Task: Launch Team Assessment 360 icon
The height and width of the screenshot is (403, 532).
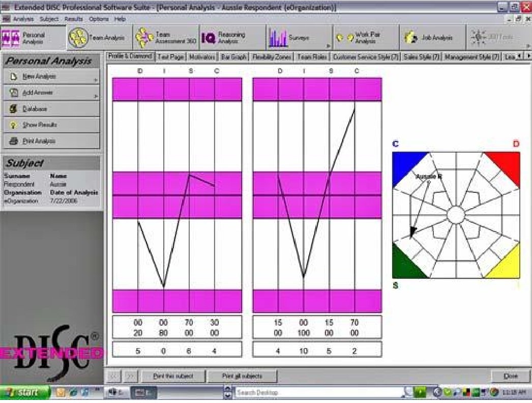Action: click(x=144, y=38)
